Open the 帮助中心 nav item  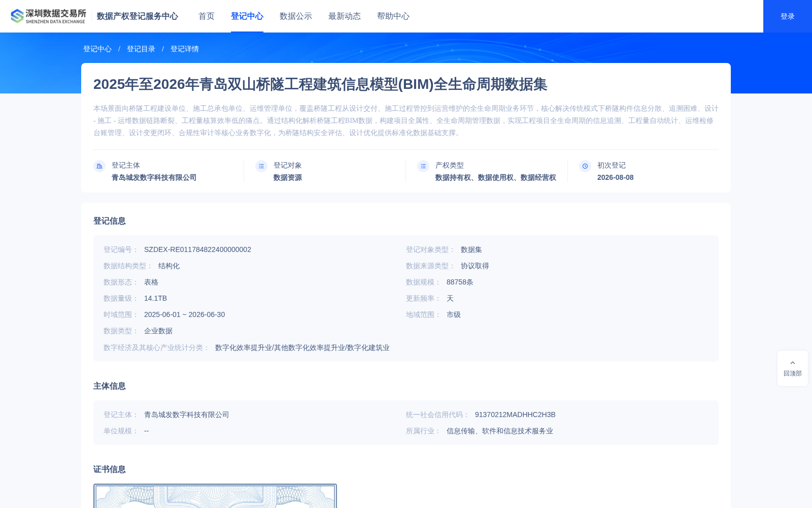(x=393, y=16)
